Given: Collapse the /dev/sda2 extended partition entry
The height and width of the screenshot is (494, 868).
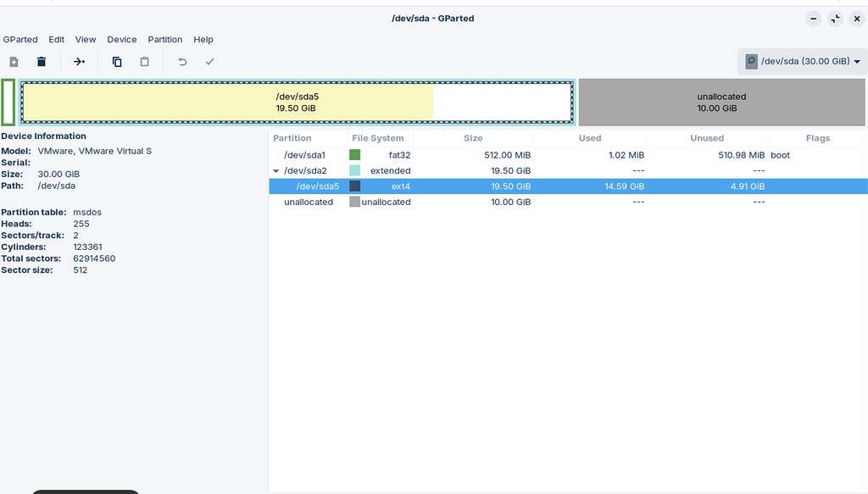Looking at the screenshot, I should pyautogui.click(x=275, y=170).
